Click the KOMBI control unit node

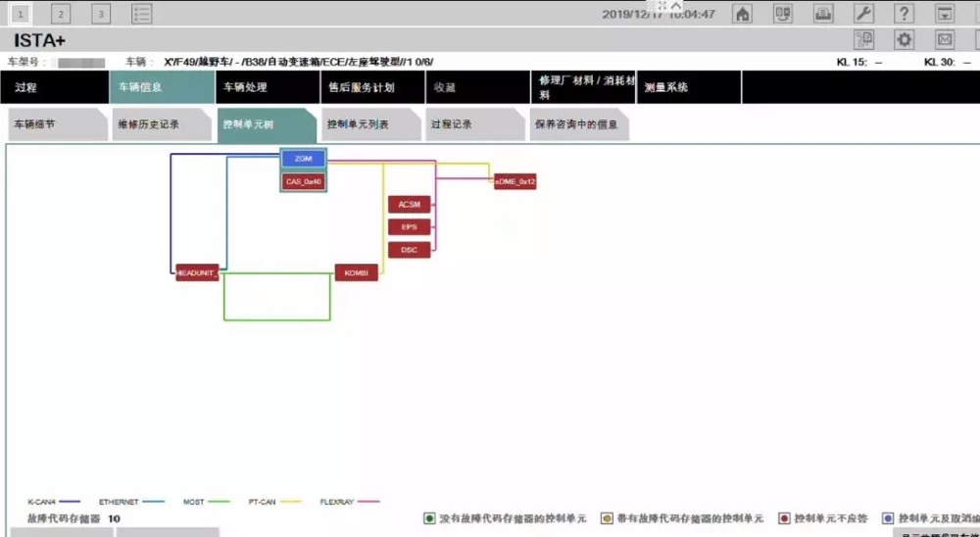coord(356,272)
